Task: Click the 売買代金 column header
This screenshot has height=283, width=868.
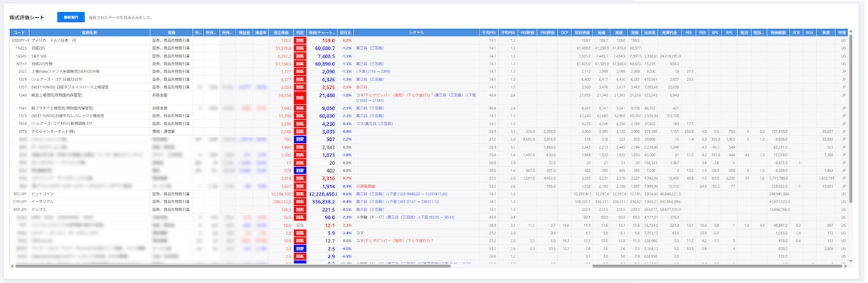Action: 669,32
